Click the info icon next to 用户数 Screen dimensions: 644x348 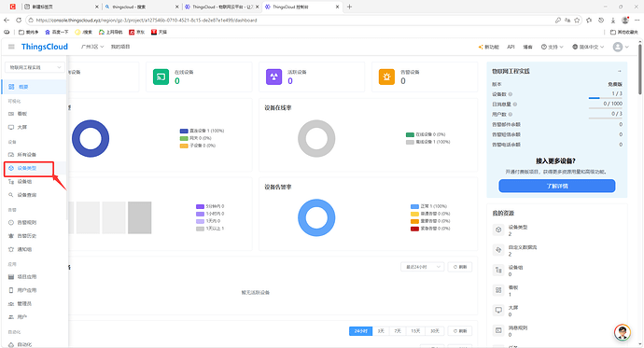pos(511,114)
